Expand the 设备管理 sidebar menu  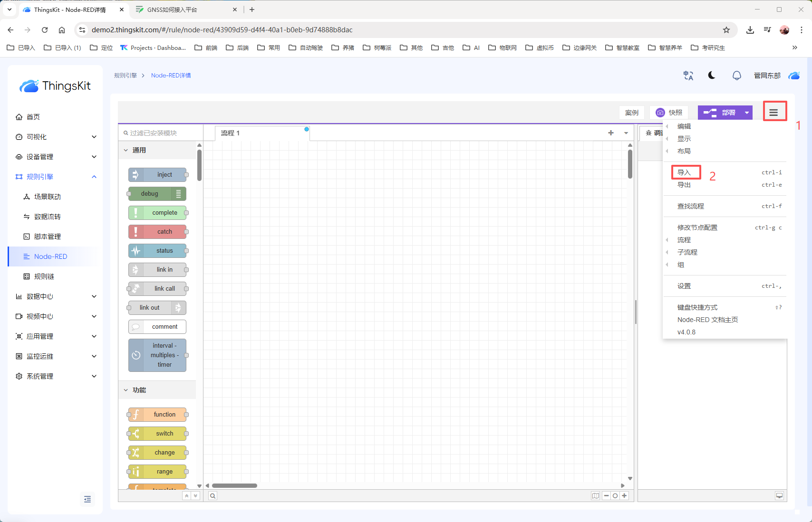click(x=56, y=157)
